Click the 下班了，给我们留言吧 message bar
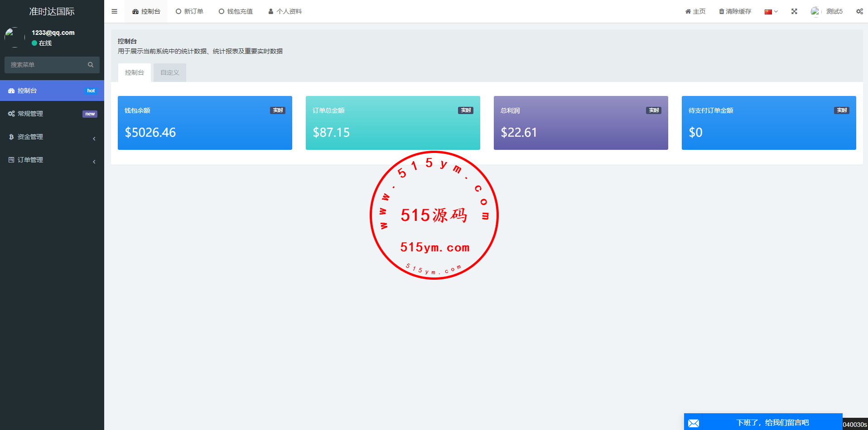 click(x=772, y=422)
